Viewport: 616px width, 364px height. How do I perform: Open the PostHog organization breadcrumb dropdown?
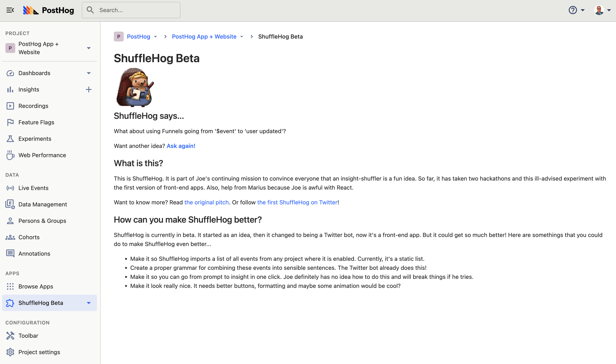pos(156,37)
